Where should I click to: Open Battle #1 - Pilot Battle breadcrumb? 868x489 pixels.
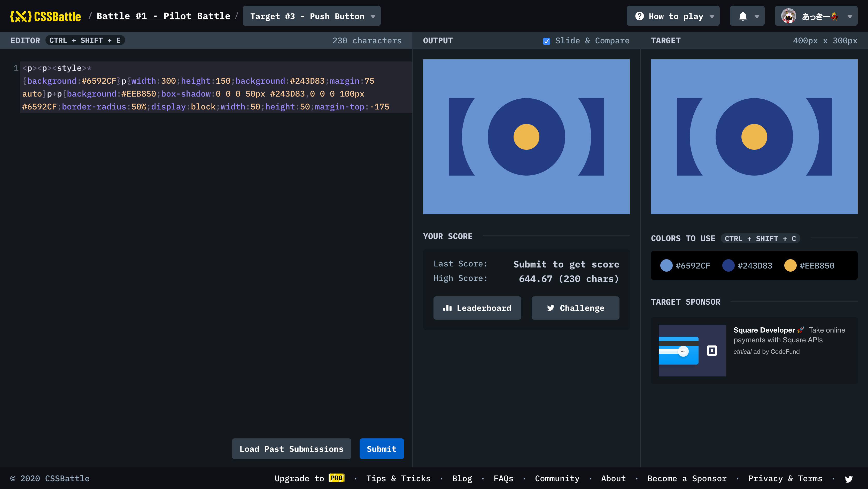tap(164, 16)
